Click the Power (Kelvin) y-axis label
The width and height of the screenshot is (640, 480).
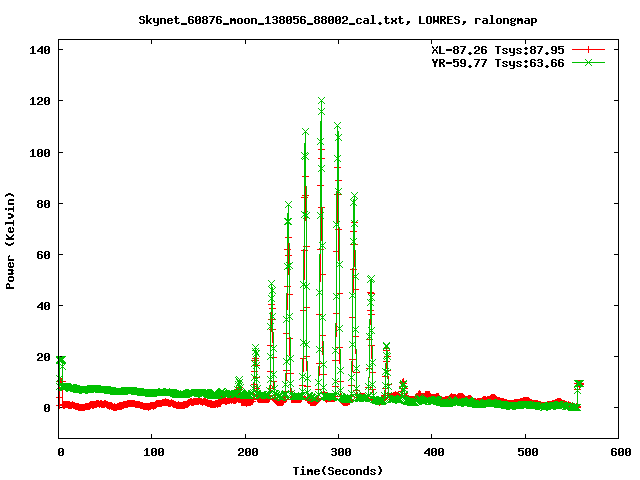point(10,241)
